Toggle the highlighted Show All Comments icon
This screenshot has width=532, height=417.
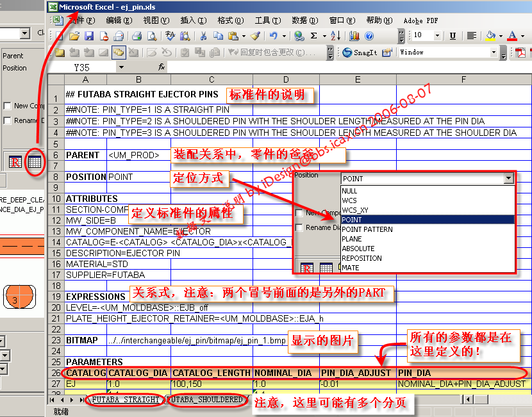119,53
